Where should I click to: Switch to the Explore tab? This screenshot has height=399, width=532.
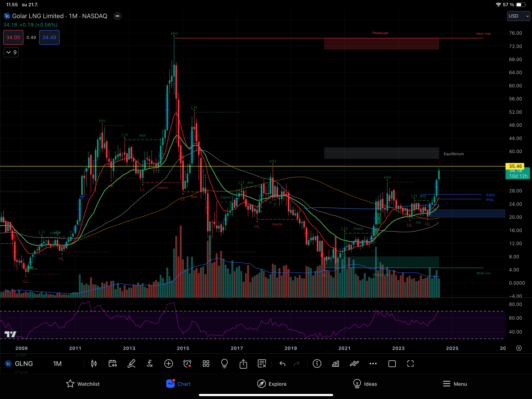coord(272,384)
